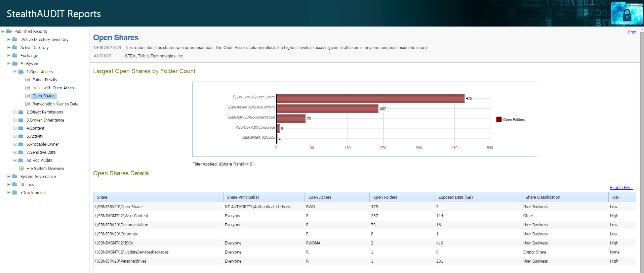The width and height of the screenshot is (644, 273).
Task: Click the File System Overview report icon
Action: pos(22,169)
